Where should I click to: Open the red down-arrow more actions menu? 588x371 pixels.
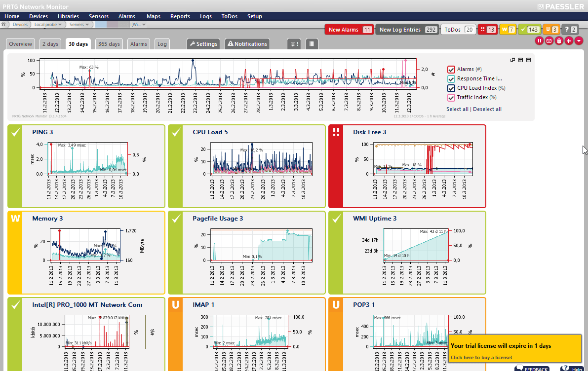point(579,41)
